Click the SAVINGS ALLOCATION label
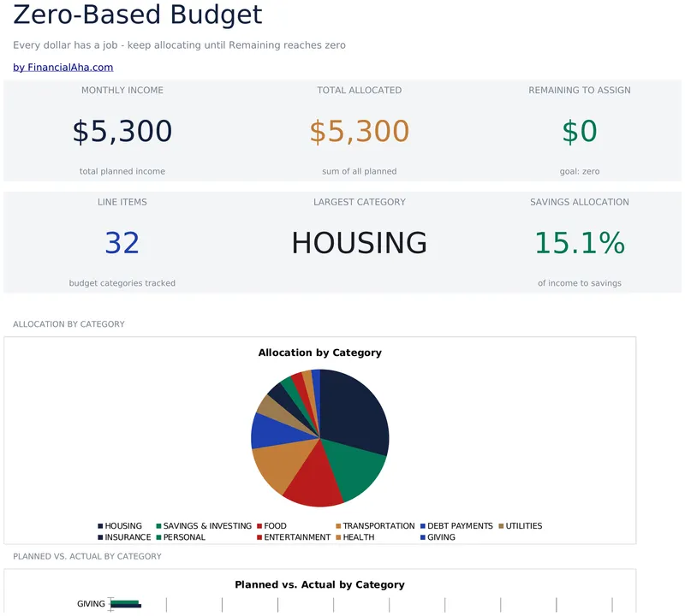 pos(580,202)
